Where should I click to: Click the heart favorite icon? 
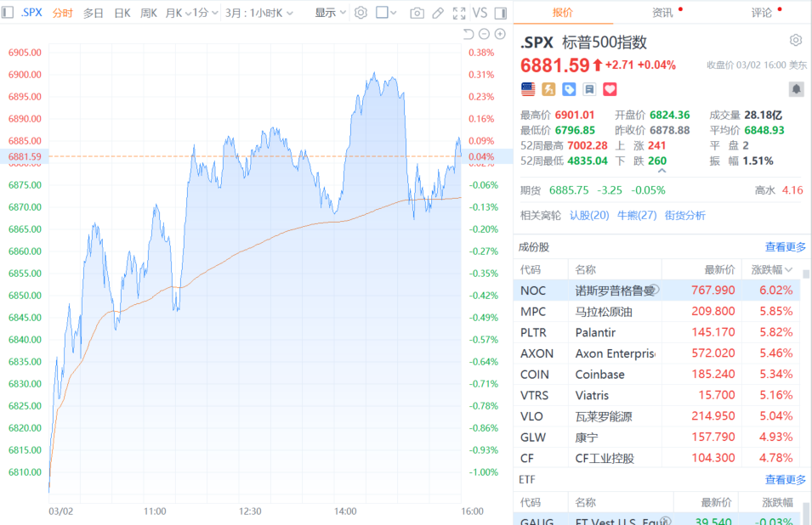[610, 88]
